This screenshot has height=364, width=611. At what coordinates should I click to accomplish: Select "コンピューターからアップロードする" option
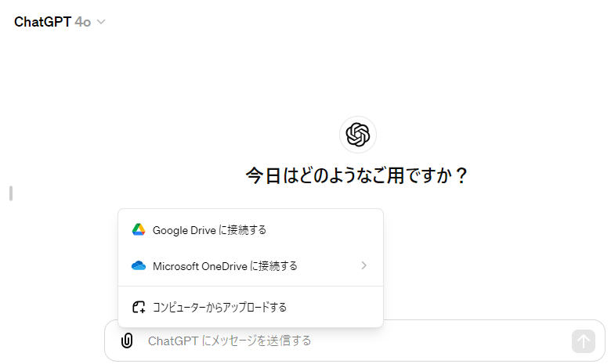click(x=220, y=307)
